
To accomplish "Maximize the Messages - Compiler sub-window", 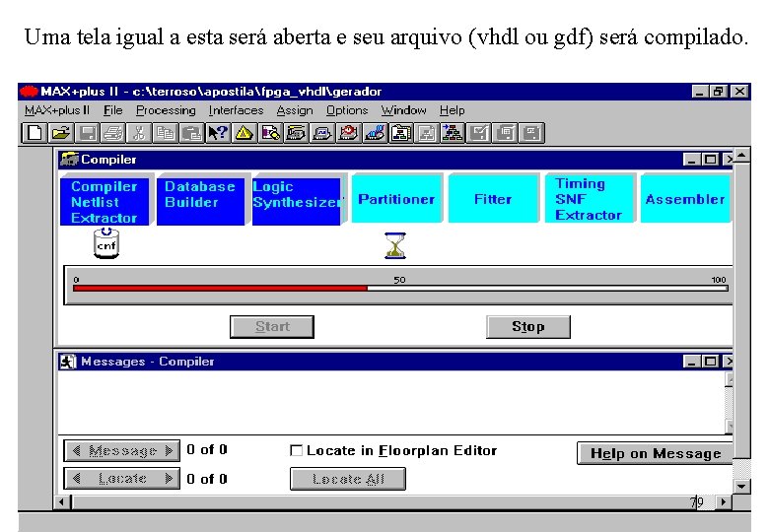I will 710,362.
